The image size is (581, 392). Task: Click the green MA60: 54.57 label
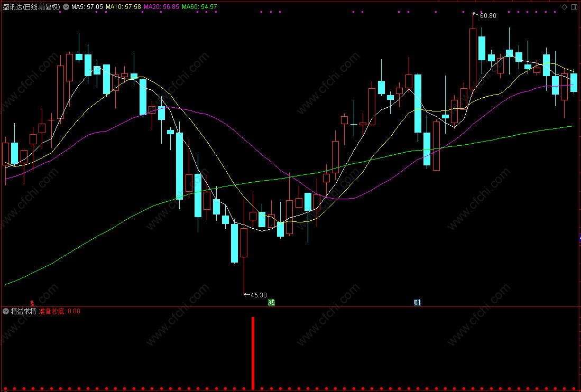[x=199, y=7]
